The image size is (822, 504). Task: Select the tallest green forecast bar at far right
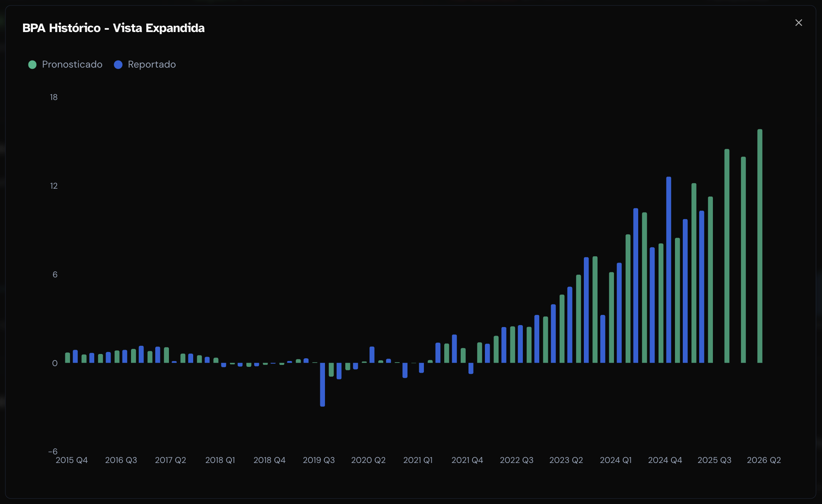coord(760,246)
